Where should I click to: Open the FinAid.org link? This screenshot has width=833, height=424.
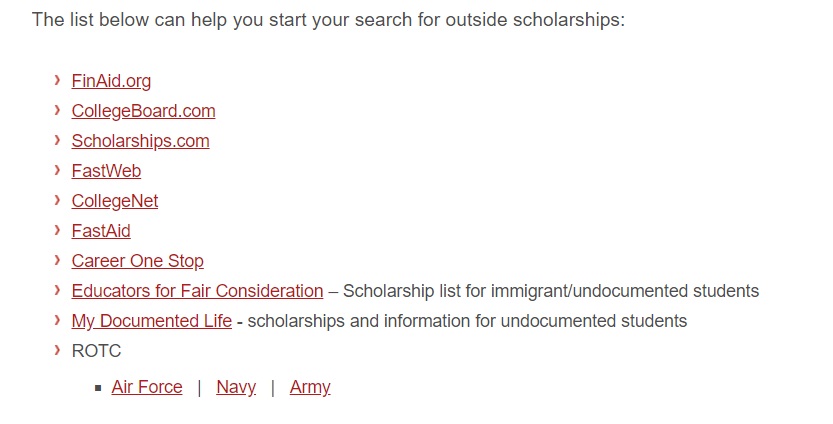coord(111,81)
